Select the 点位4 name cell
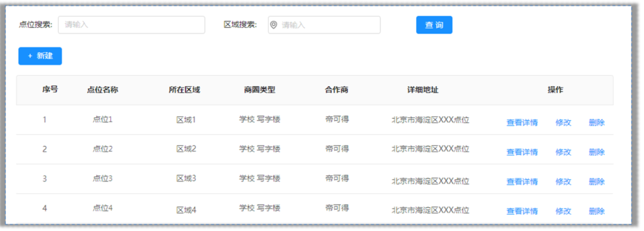This screenshot has height=231, width=644. (103, 208)
